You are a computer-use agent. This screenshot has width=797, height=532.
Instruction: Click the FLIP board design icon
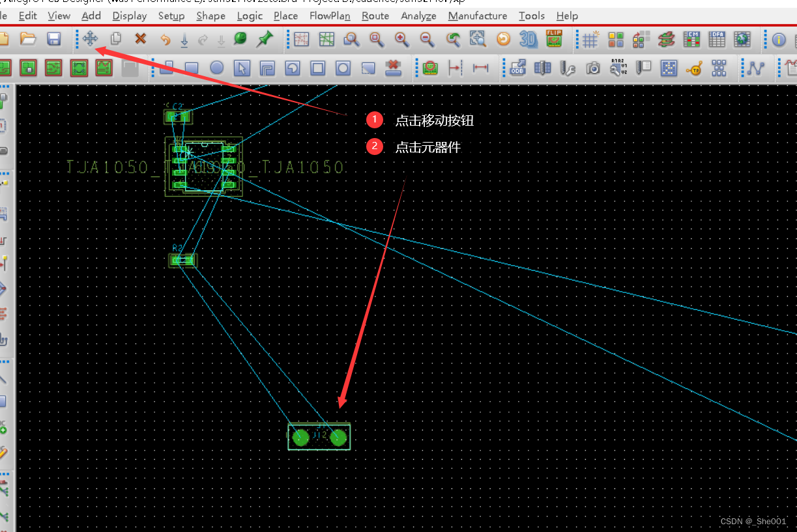click(x=554, y=39)
